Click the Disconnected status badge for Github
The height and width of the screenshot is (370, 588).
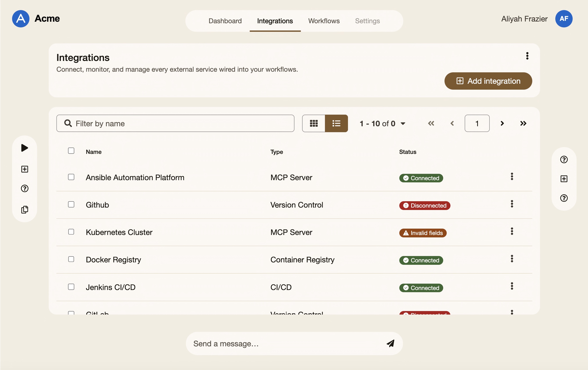[425, 206]
